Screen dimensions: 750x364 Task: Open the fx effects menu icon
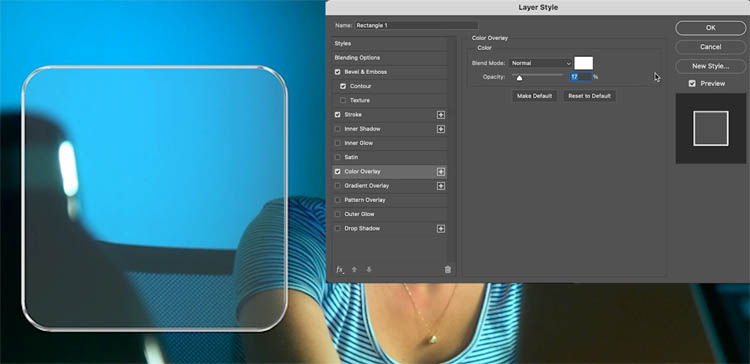coord(340,270)
